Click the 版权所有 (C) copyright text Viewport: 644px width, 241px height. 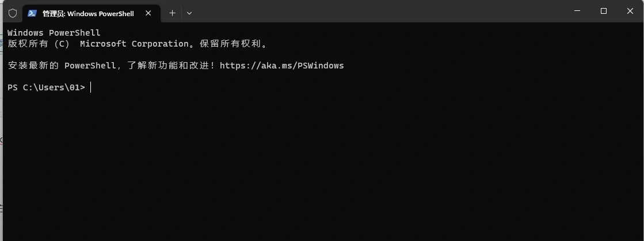pos(39,44)
